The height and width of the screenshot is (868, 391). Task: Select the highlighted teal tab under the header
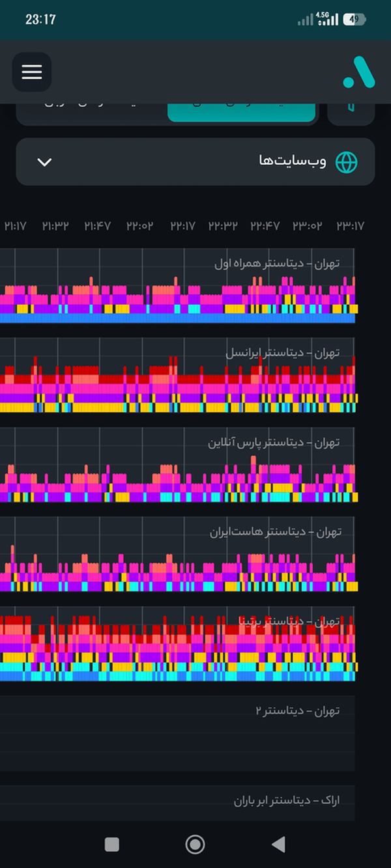click(242, 113)
